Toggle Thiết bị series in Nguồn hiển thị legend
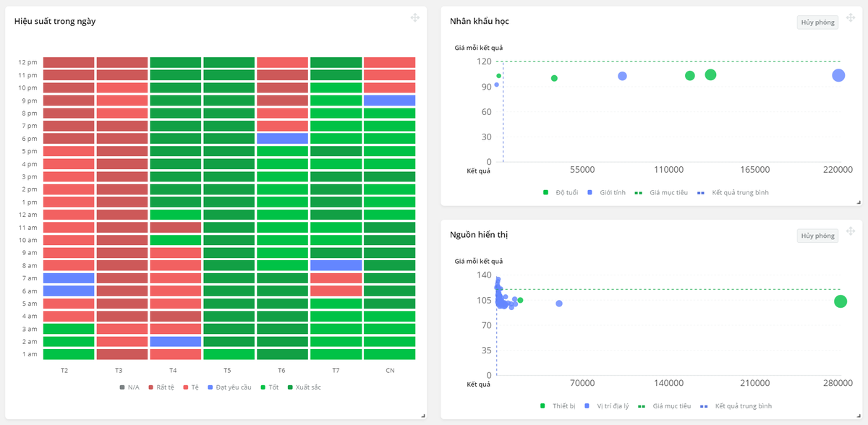 coord(558,406)
